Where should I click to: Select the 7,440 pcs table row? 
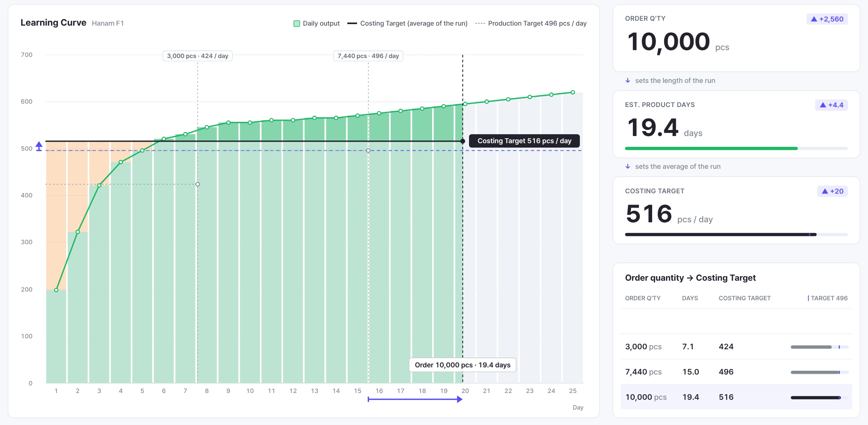tap(736, 372)
